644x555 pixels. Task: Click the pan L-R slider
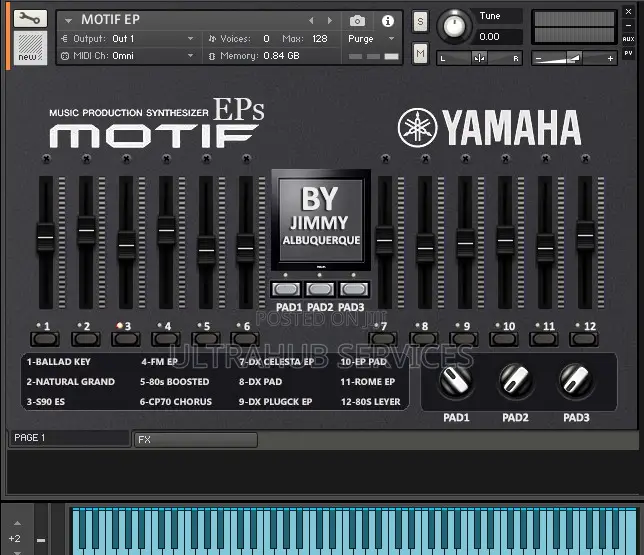click(479, 58)
